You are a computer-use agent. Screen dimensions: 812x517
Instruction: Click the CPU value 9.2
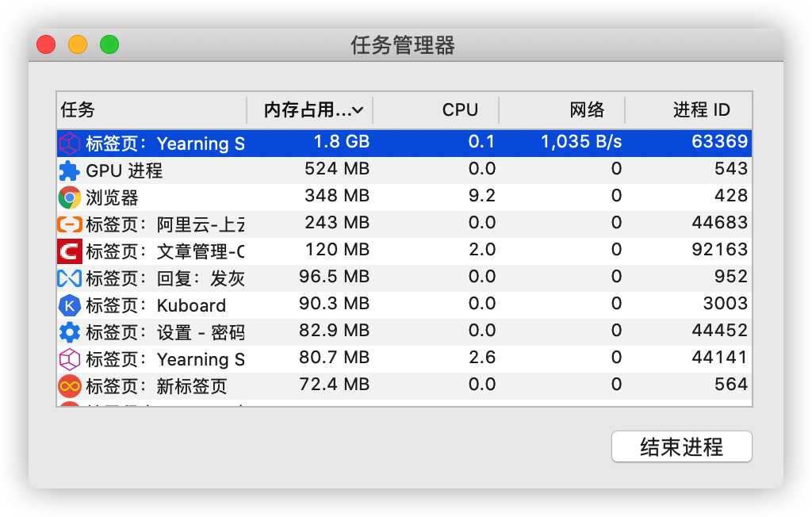click(482, 195)
